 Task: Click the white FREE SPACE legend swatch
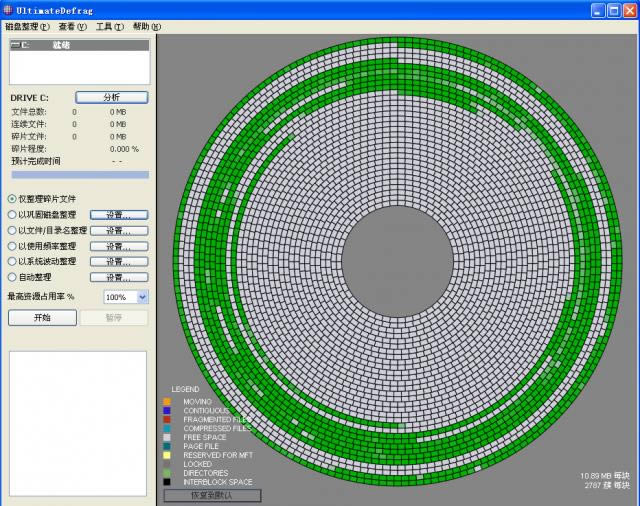(167, 437)
